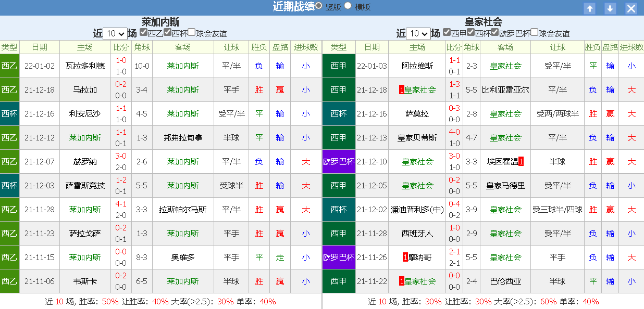Click red card badge beside 摩纳哥
Image resolution: width=644 pixels, height=309 pixels.
click(x=405, y=257)
